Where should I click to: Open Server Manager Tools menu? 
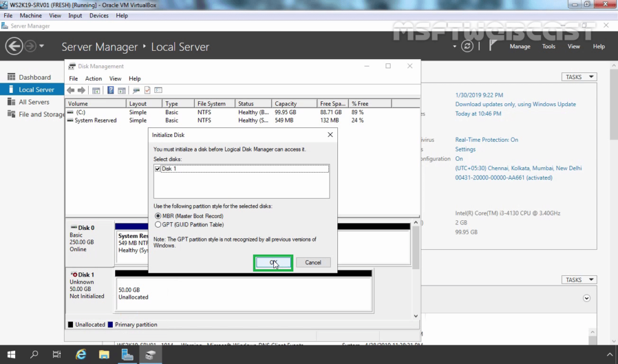[549, 46]
